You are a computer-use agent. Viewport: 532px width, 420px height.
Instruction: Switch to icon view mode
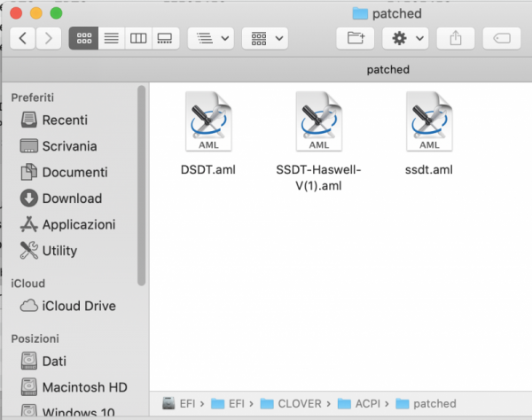(x=83, y=38)
